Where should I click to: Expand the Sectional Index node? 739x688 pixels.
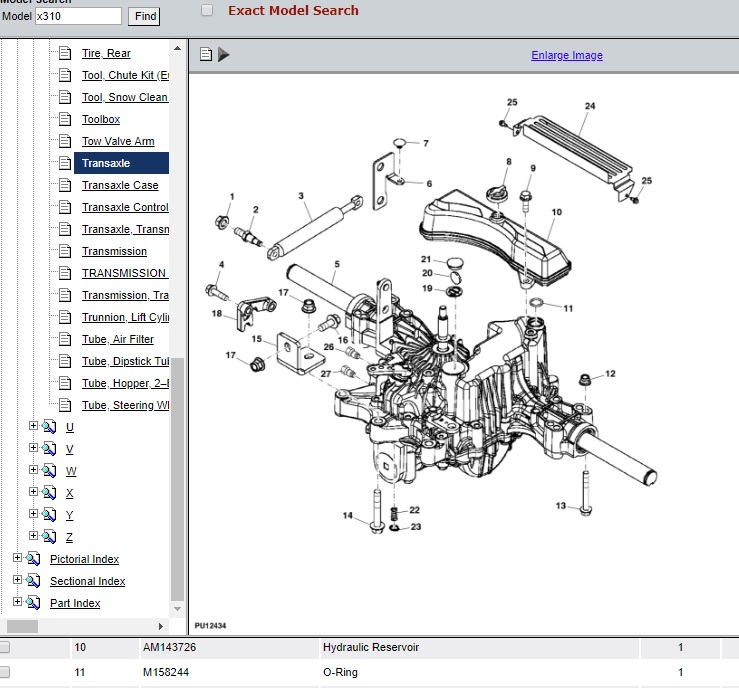(x=17, y=579)
